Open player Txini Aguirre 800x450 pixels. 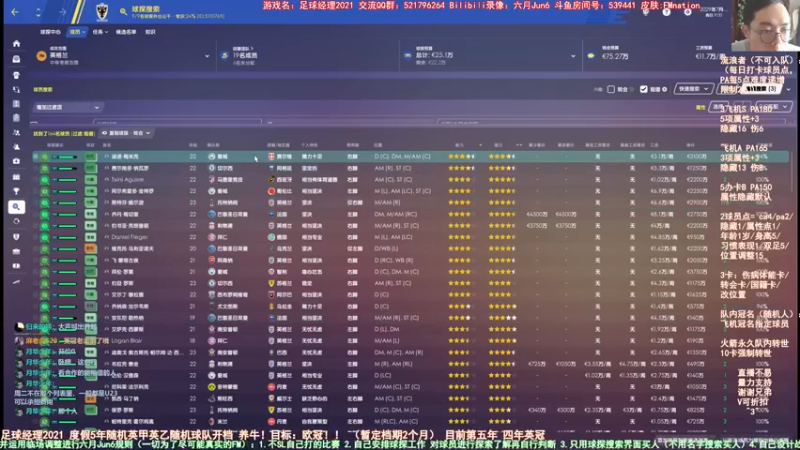[128, 180]
